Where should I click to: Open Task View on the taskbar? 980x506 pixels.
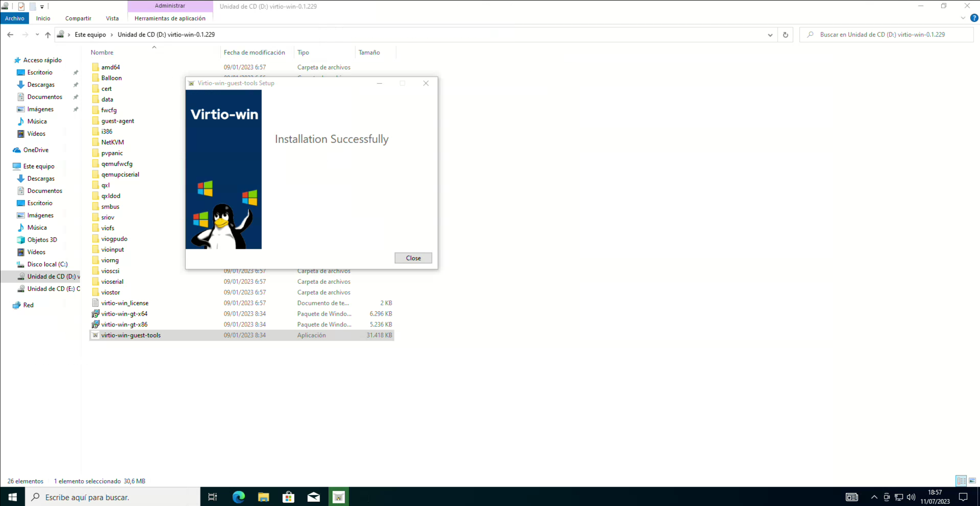point(213,497)
